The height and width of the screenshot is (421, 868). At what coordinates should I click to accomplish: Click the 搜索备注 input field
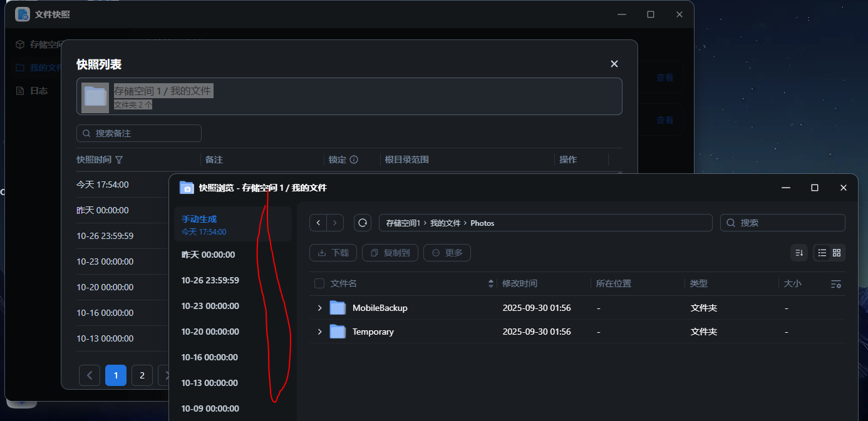pos(139,133)
